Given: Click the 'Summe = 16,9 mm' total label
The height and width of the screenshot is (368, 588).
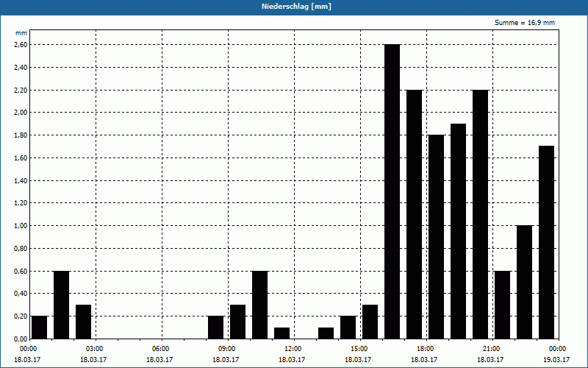Looking at the screenshot, I should tap(525, 23).
